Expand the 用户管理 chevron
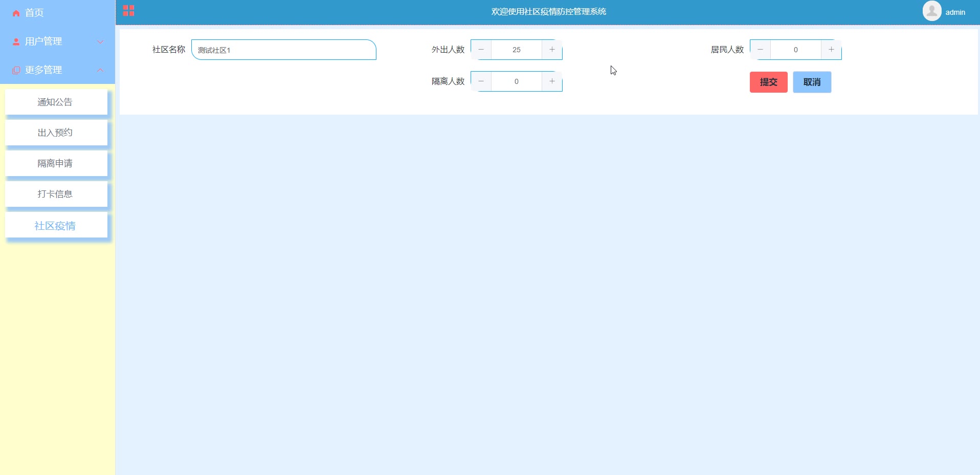Image resolution: width=980 pixels, height=475 pixels. tap(100, 41)
